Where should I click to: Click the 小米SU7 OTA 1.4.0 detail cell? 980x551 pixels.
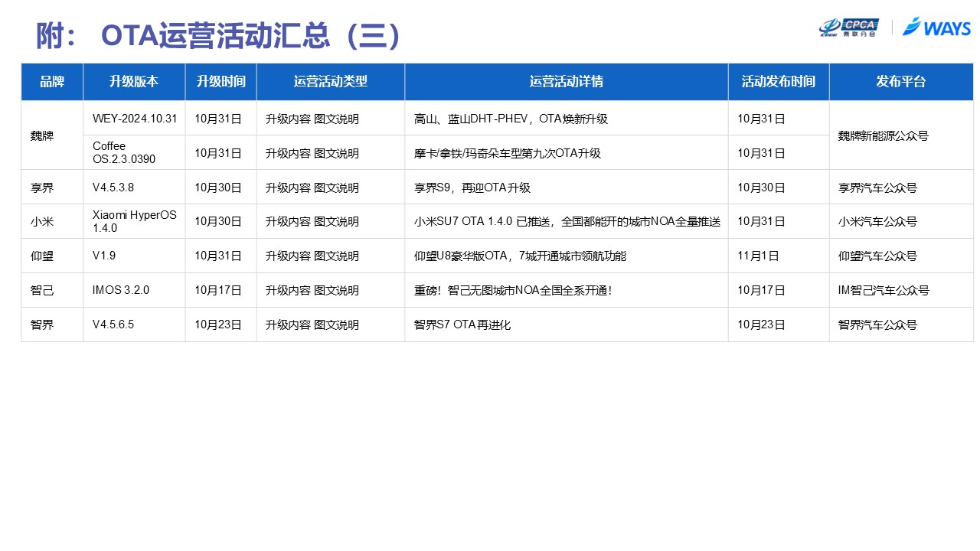tap(567, 222)
